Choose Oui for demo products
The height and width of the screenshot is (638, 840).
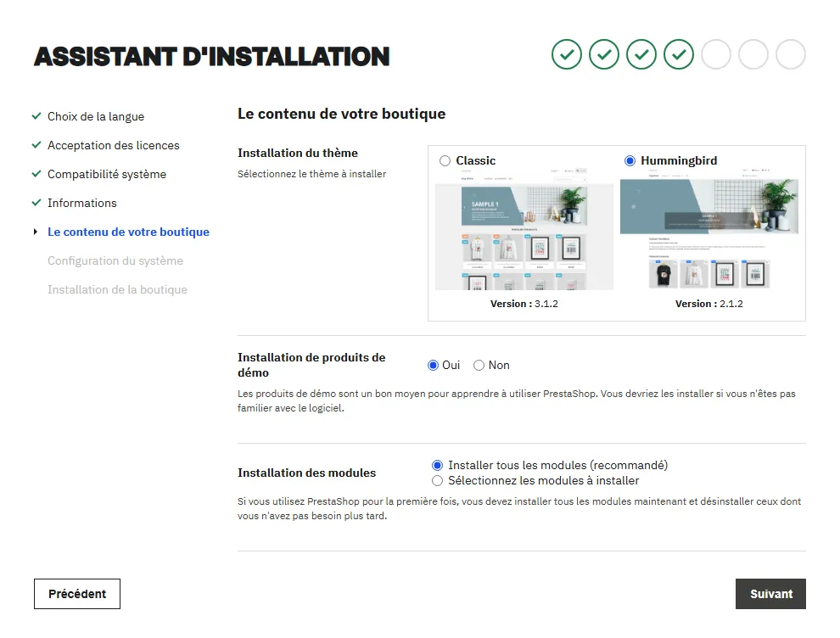[433, 366]
